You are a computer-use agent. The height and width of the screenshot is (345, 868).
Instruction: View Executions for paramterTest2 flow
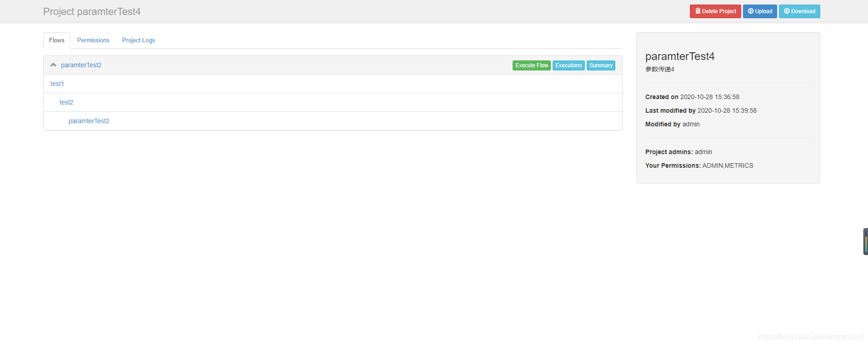[x=569, y=65]
